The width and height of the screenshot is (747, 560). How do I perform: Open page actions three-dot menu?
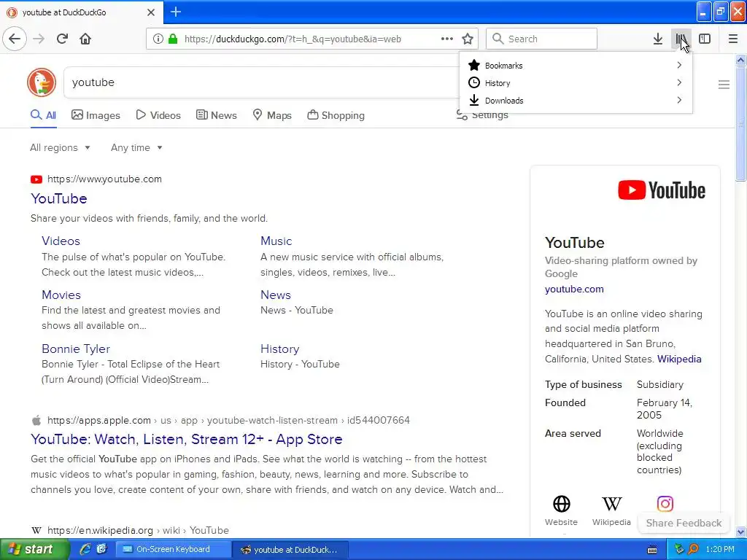[x=447, y=39]
